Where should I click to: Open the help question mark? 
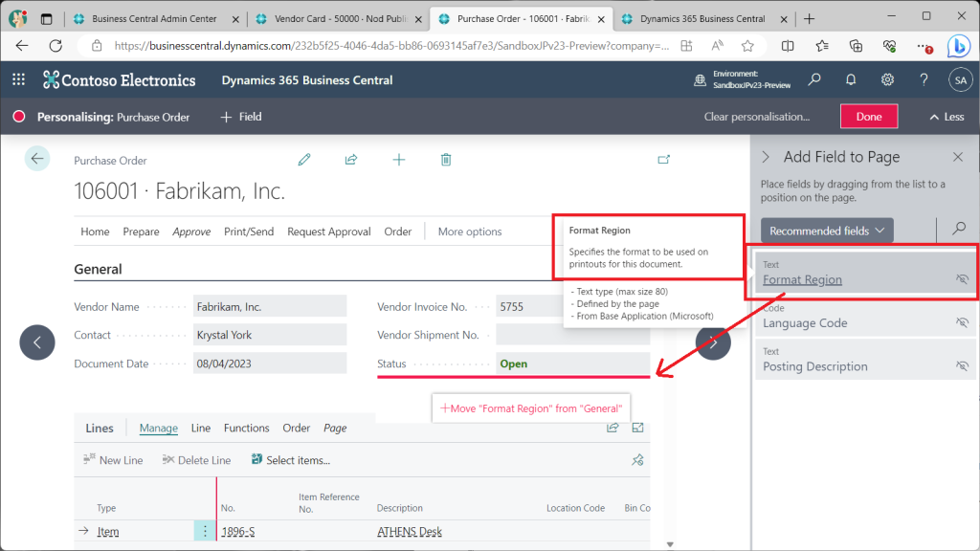(x=924, y=79)
